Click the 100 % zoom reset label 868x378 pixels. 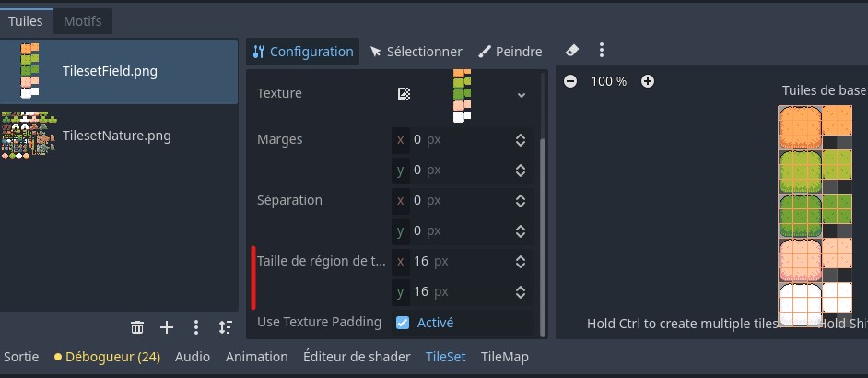[x=609, y=81]
